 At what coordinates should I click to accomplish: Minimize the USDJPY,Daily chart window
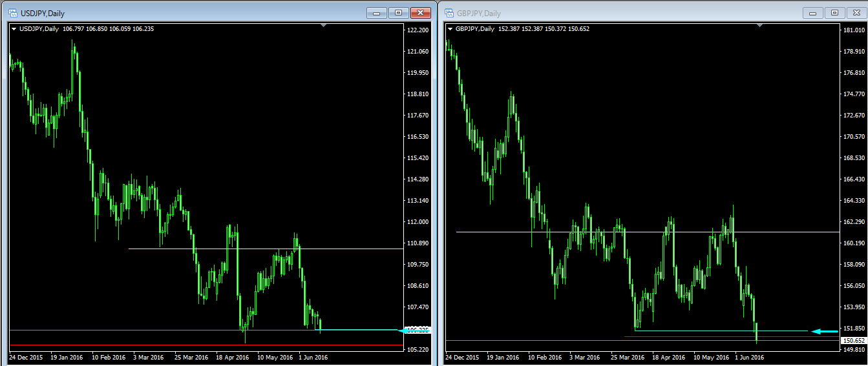(x=376, y=13)
